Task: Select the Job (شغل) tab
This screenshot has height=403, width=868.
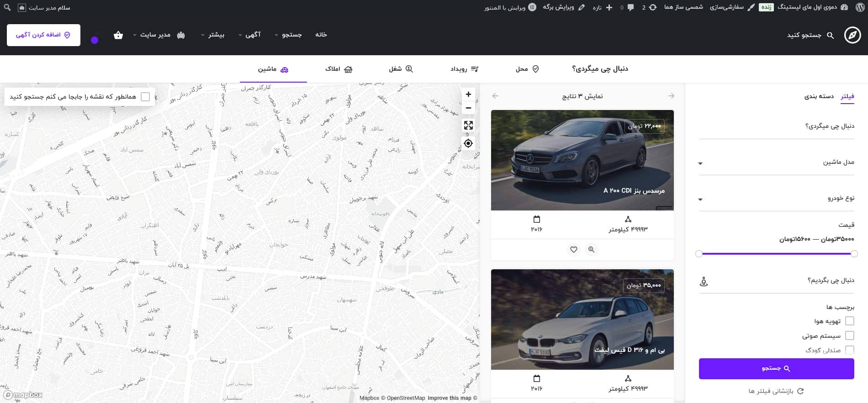Action: [401, 69]
